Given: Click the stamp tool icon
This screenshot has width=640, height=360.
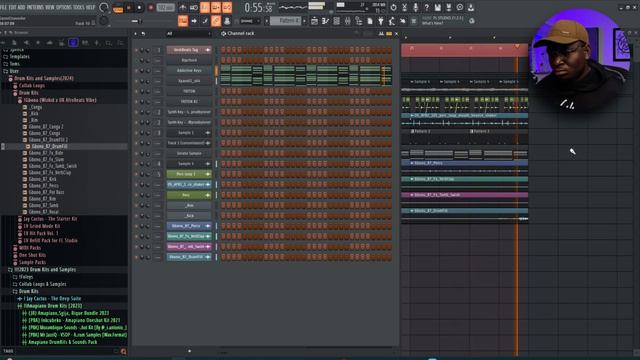Looking at the screenshot, I should click(x=227, y=21).
